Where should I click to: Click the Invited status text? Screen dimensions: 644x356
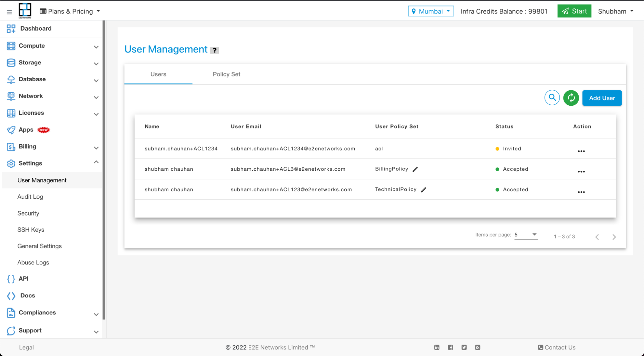pyautogui.click(x=512, y=149)
